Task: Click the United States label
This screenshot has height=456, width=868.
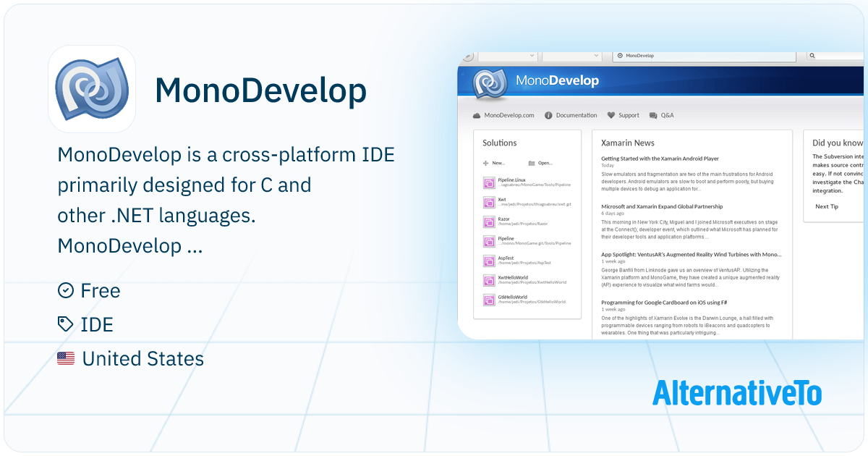Action: 143,358
